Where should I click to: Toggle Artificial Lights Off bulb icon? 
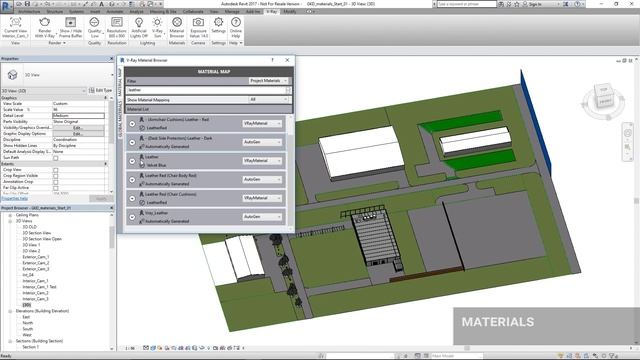[x=139, y=22]
